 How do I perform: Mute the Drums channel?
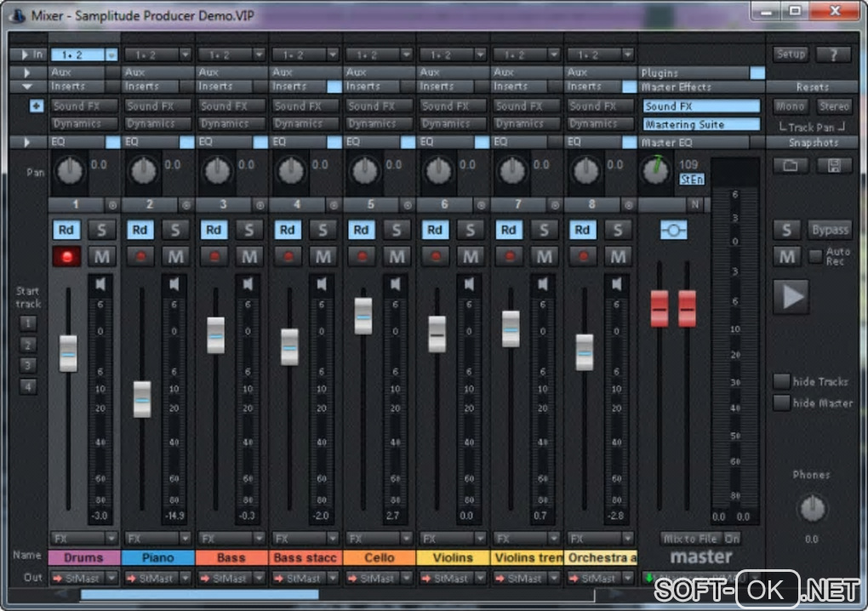pyautogui.click(x=102, y=256)
